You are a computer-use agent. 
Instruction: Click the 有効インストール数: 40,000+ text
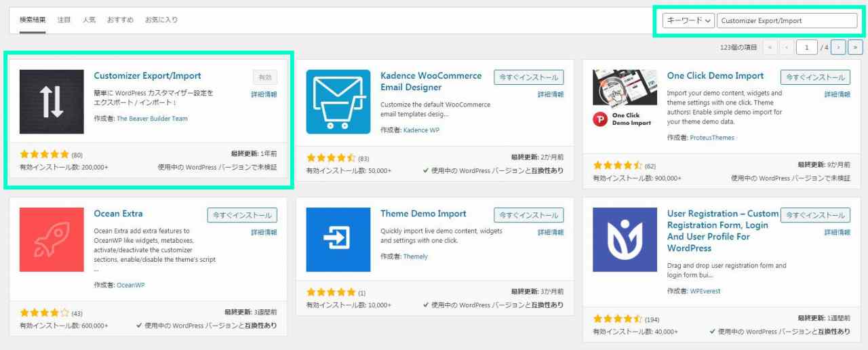[635, 332]
